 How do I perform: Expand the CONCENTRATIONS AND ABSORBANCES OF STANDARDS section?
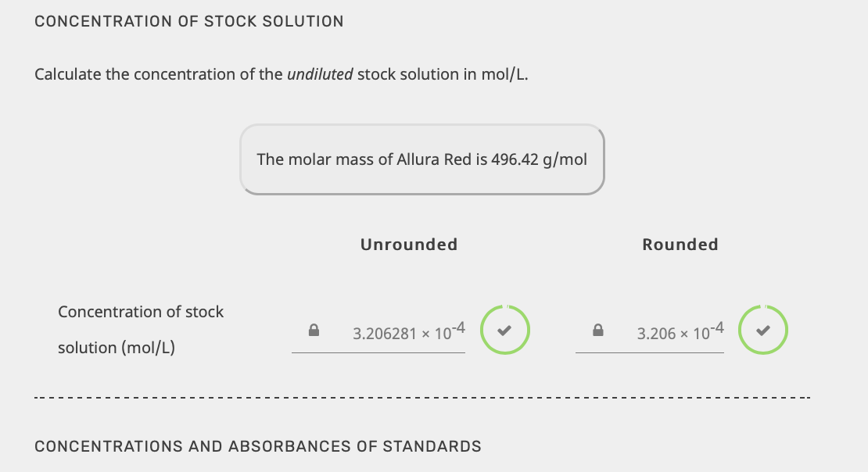pyautogui.click(x=257, y=446)
